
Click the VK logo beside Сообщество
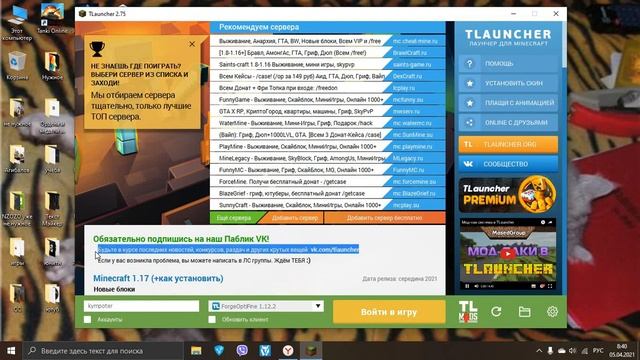coord(468,164)
